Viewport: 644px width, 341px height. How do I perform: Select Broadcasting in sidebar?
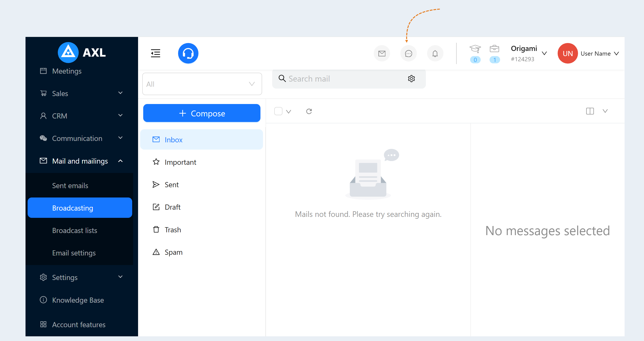(x=80, y=208)
